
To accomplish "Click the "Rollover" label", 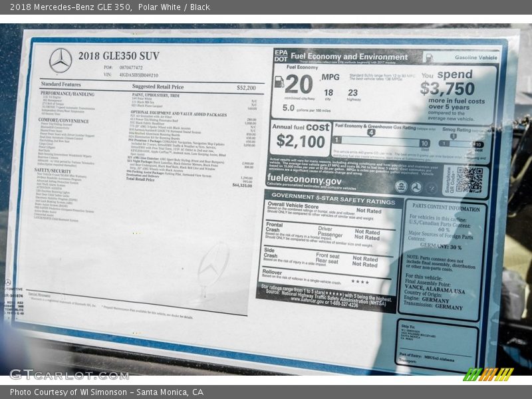I will [x=272, y=272].
